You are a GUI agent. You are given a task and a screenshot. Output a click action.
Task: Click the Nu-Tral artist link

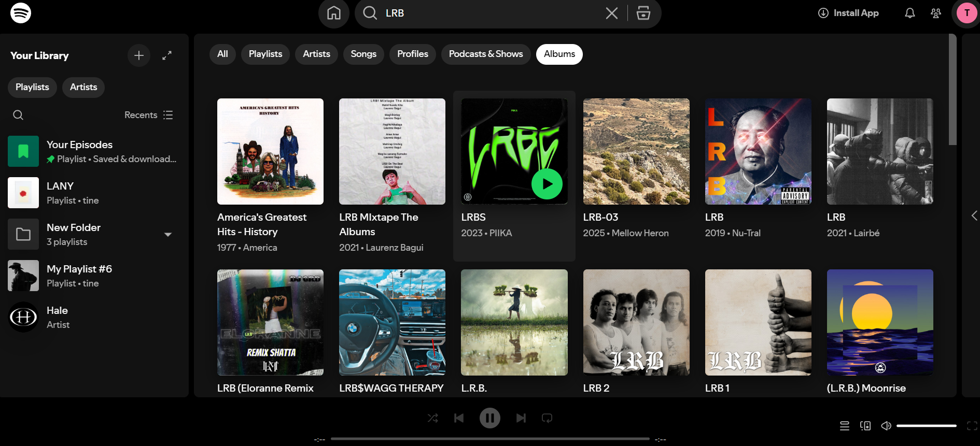[x=747, y=233]
